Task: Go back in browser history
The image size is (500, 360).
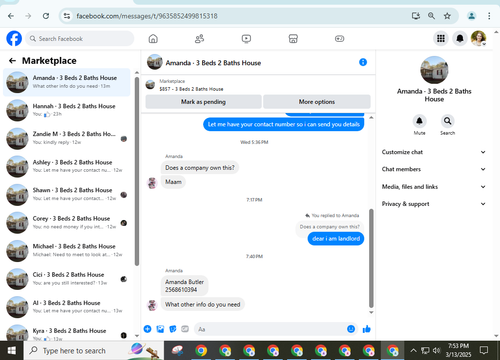Action: (x=11, y=16)
